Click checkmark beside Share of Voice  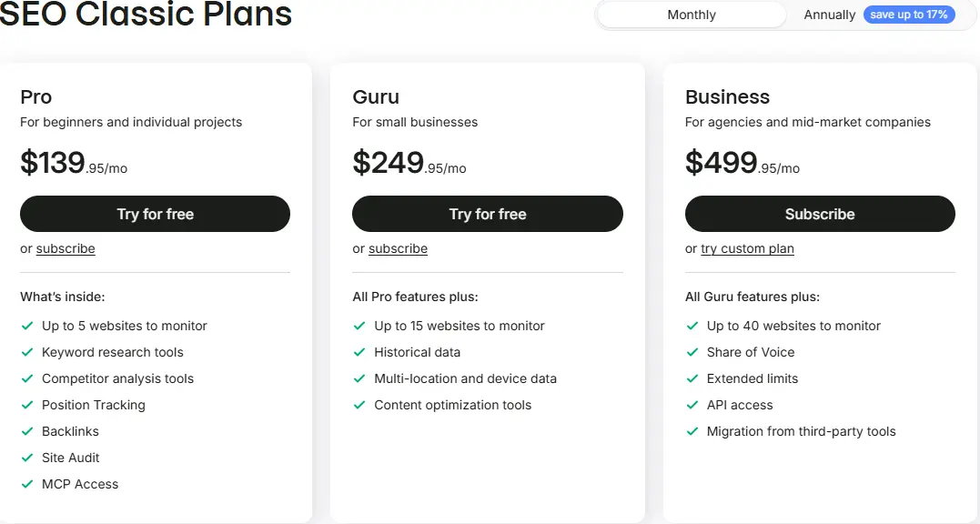coord(692,352)
